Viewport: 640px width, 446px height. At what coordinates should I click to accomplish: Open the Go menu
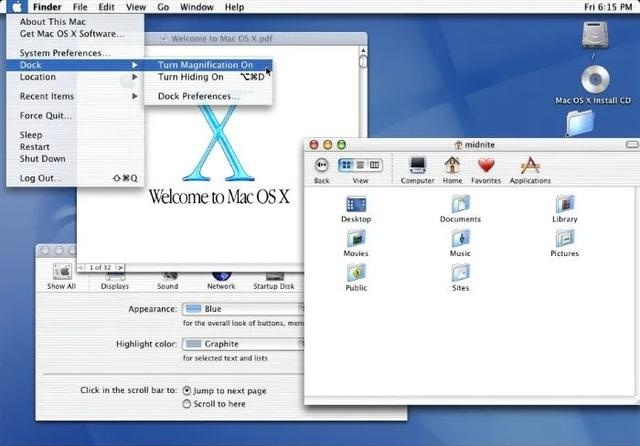coord(163,7)
